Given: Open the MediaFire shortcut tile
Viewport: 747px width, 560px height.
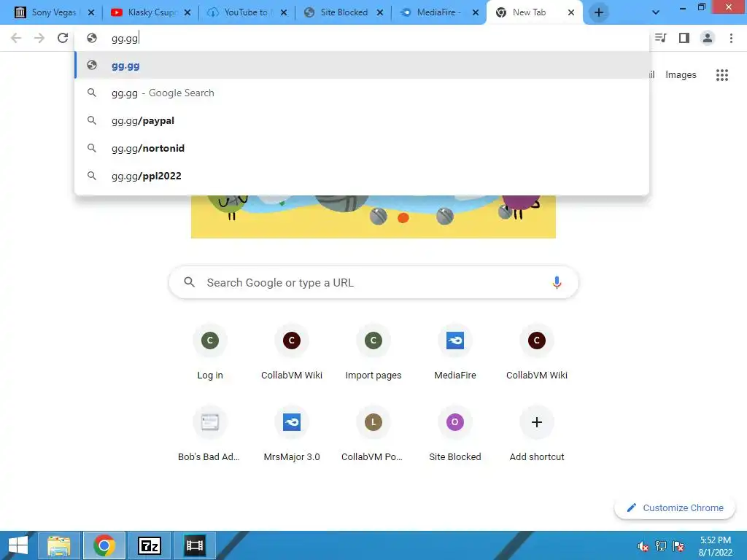Looking at the screenshot, I should click(455, 352).
